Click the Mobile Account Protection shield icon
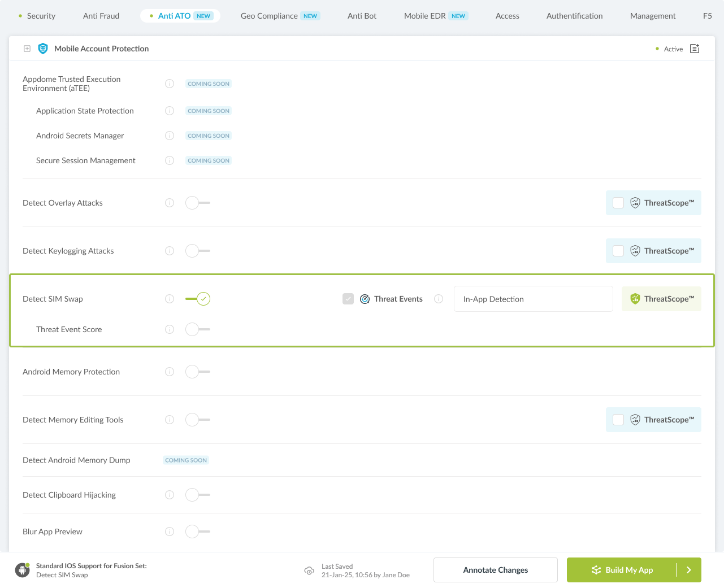Image resolution: width=724 pixels, height=588 pixels. 43,49
